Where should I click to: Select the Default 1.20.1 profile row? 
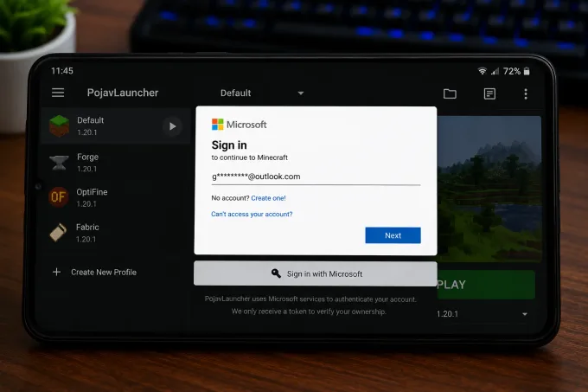coord(116,126)
